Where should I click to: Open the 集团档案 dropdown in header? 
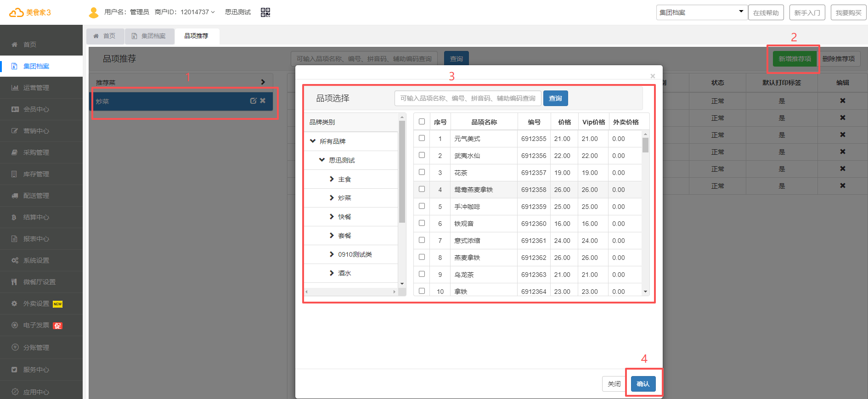click(701, 12)
